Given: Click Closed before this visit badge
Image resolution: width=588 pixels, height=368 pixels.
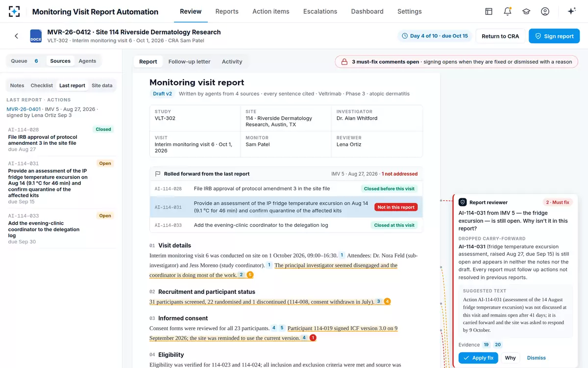Looking at the screenshot, I should pyautogui.click(x=389, y=188).
